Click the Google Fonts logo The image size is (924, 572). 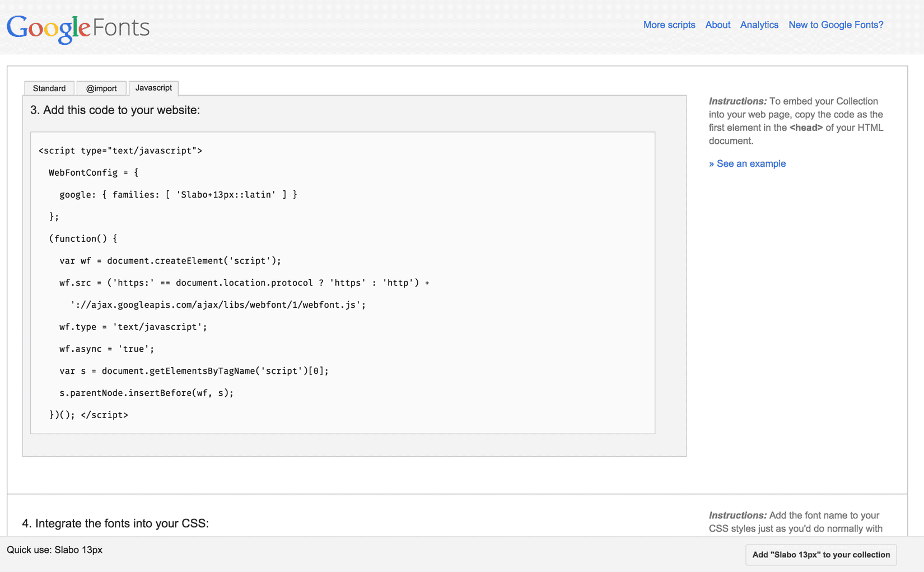tap(78, 28)
